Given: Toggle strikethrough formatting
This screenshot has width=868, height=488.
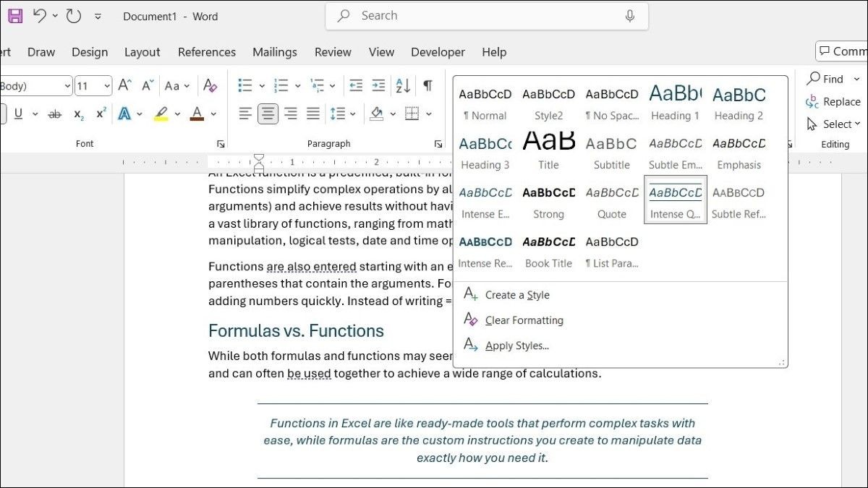Looking at the screenshot, I should [x=55, y=114].
